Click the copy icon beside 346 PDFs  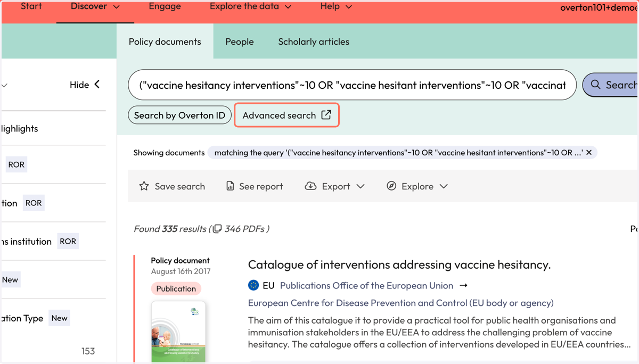[x=217, y=229]
